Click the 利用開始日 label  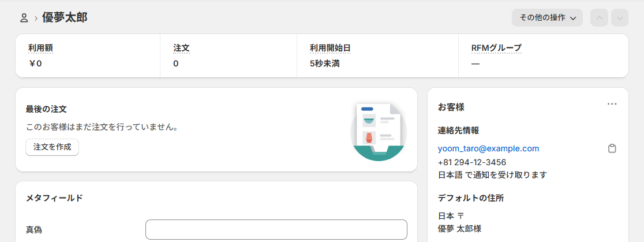(x=330, y=48)
